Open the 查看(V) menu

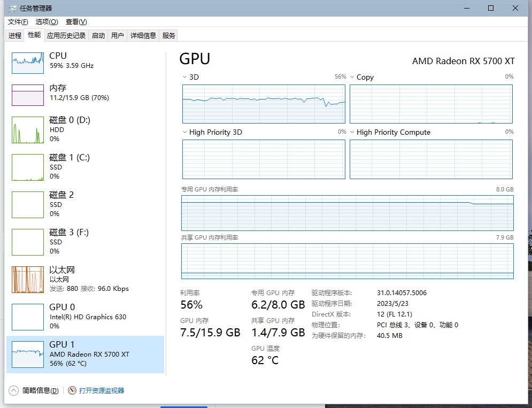(76, 22)
